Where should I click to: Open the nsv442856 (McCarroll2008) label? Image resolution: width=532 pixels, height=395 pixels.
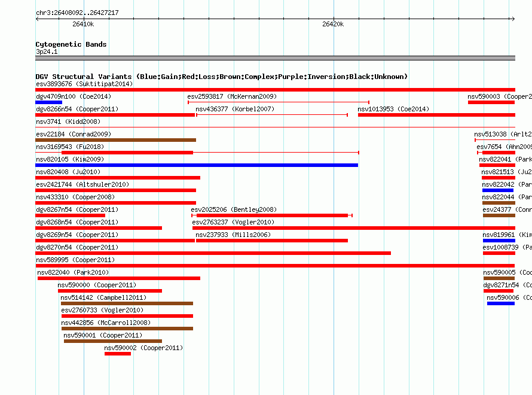pyautogui.click(x=106, y=323)
